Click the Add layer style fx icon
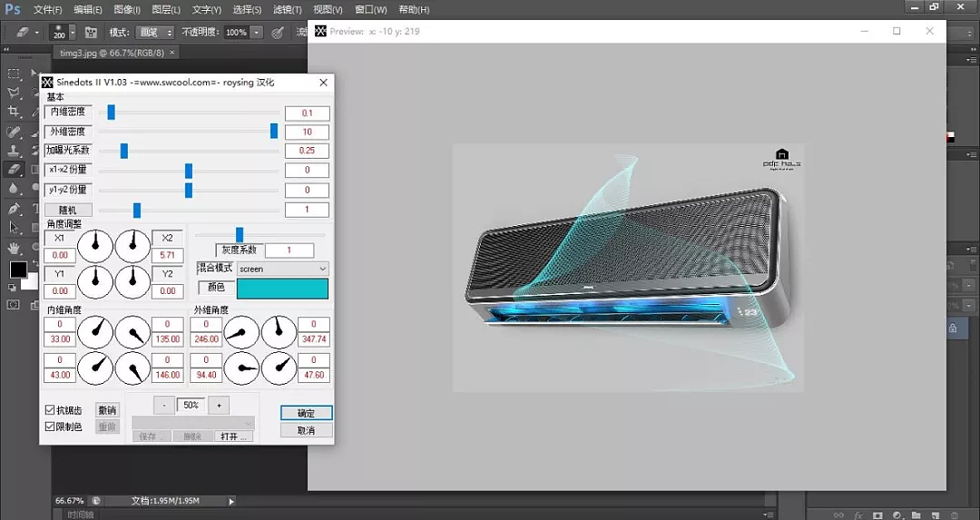The height and width of the screenshot is (520, 980). click(858, 515)
